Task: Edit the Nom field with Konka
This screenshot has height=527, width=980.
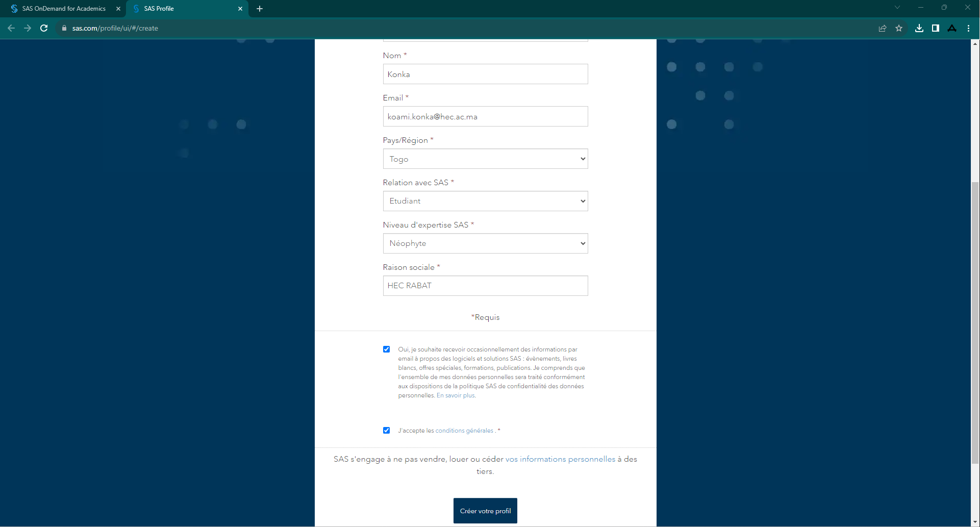Action: (485, 74)
